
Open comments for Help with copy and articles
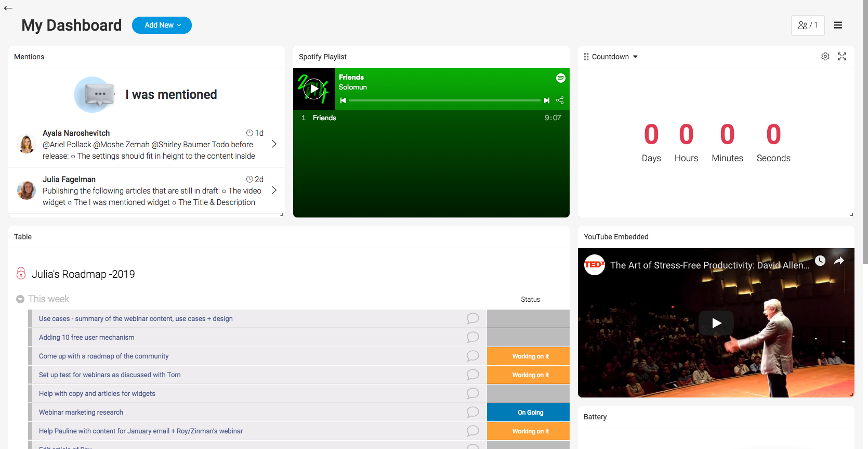click(472, 393)
